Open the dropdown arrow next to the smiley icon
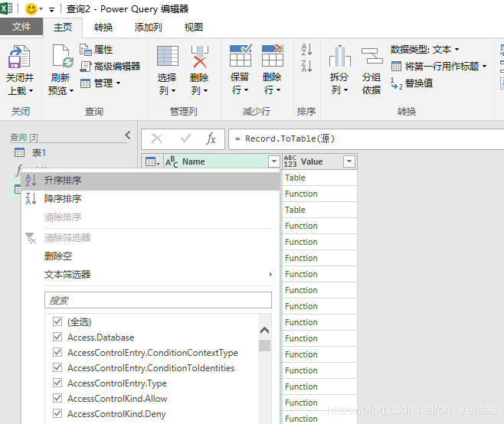The image size is (504, 424). (41, 8)
